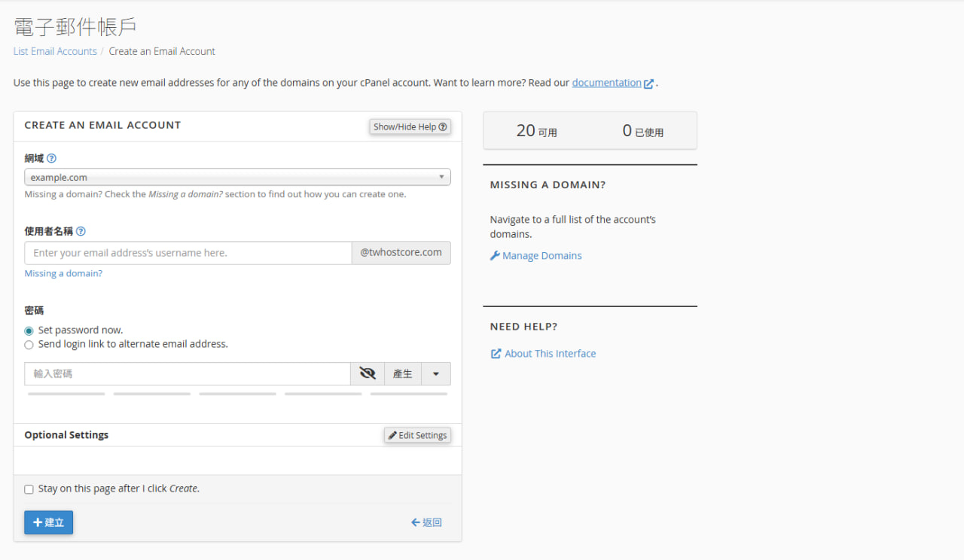Toggle password visibility eye icon

pyautogui.click(x=368, y=373)
